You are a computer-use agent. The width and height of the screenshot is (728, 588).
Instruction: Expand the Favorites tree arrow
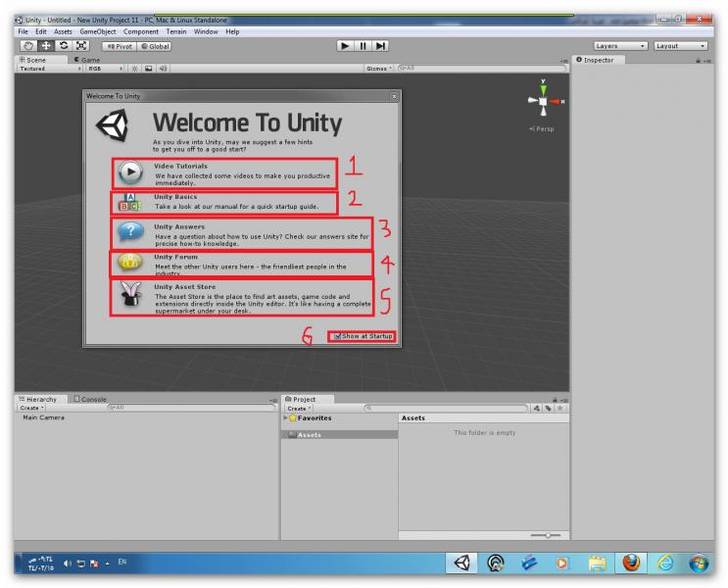coord(285,418)
